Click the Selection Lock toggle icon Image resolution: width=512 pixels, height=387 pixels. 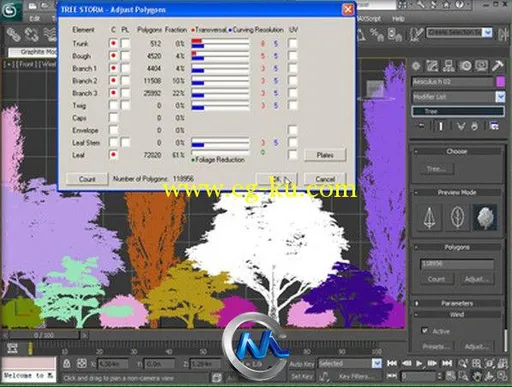pyautogui.click(x=66, y=364)
